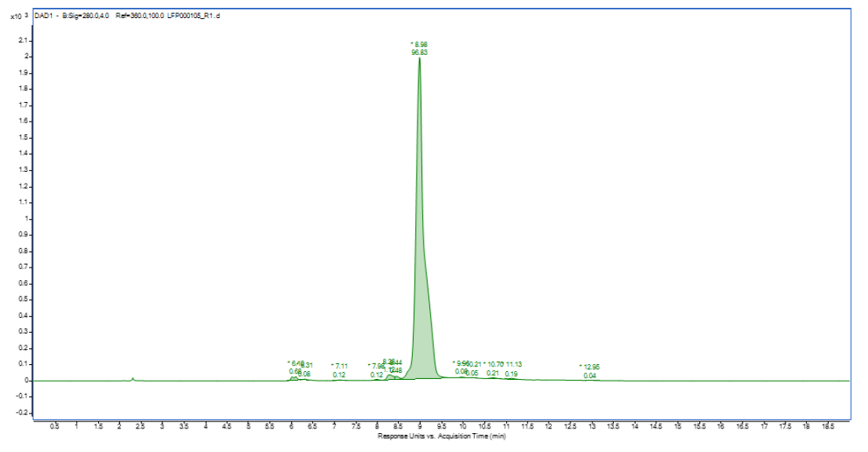The height and width of the screenshot is (452, 868).
Task: Click the 9 tick on the time axis
Action: pos(420,428)
